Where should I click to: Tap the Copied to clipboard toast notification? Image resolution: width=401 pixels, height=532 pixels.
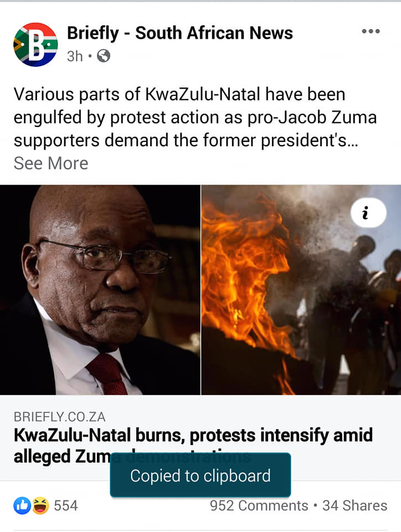click(x=200, y=475)
